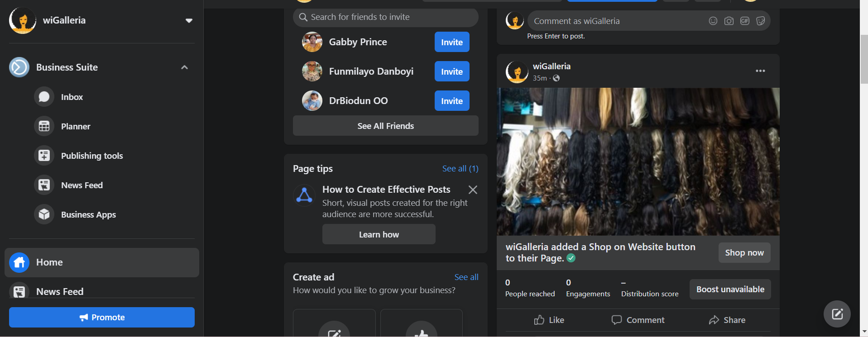
Task: Open the wigs photo in the post
Action: click(x=638, y=161)
